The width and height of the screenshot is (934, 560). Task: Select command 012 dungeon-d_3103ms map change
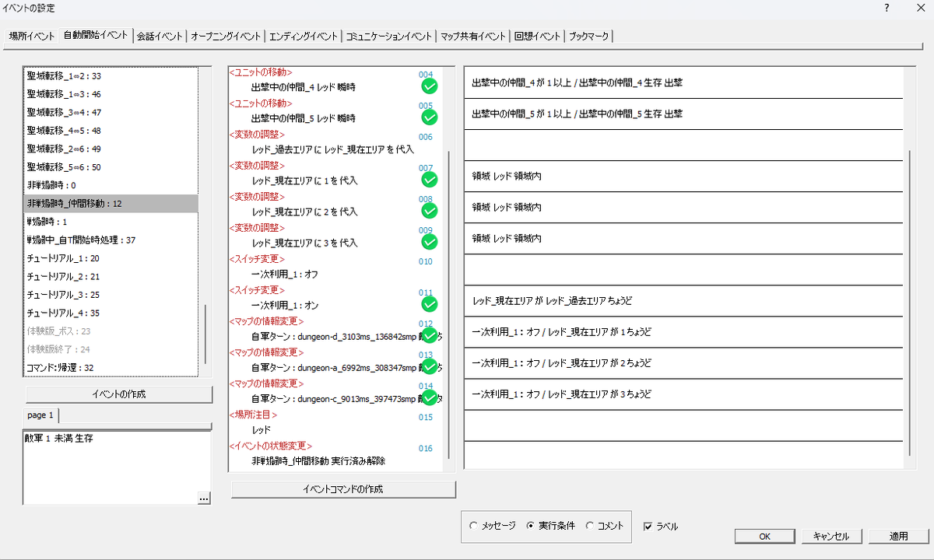click(x=335, y=330)
